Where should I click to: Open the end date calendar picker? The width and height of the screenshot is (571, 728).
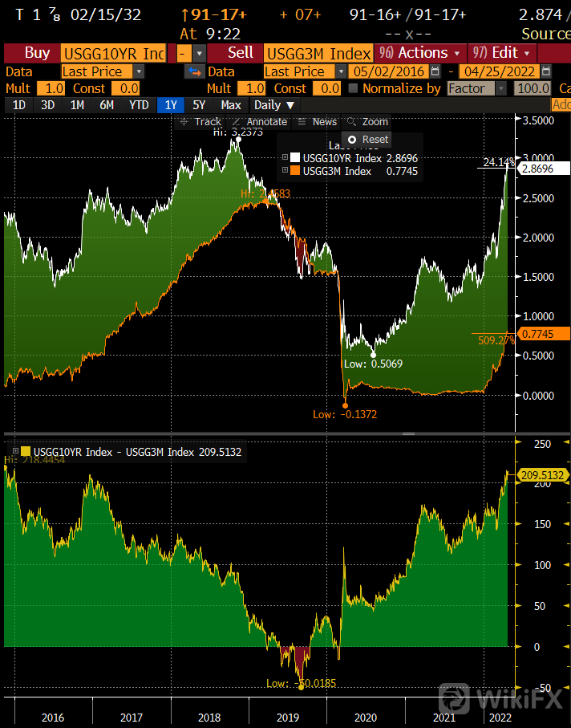(546, 71)
